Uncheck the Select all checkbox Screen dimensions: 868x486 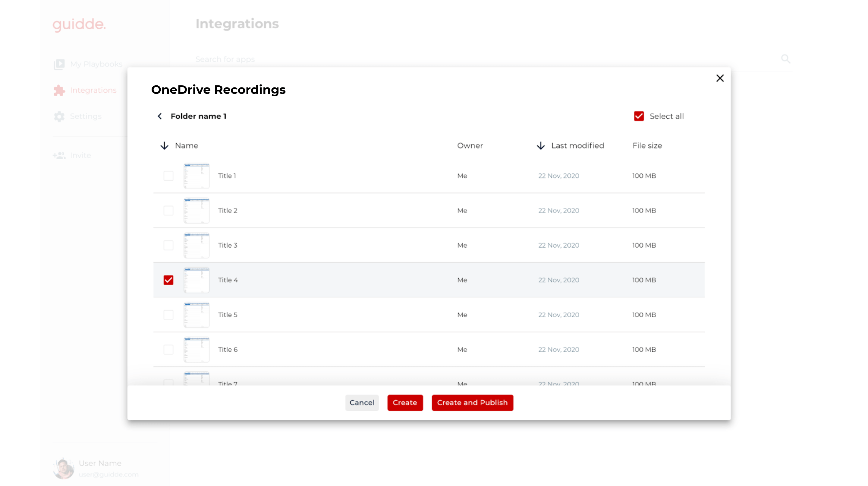tap(639, 116)
